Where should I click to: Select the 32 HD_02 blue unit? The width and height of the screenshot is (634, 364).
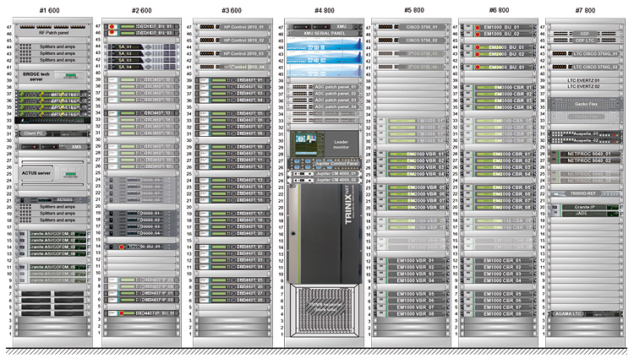tap(325, 58)
